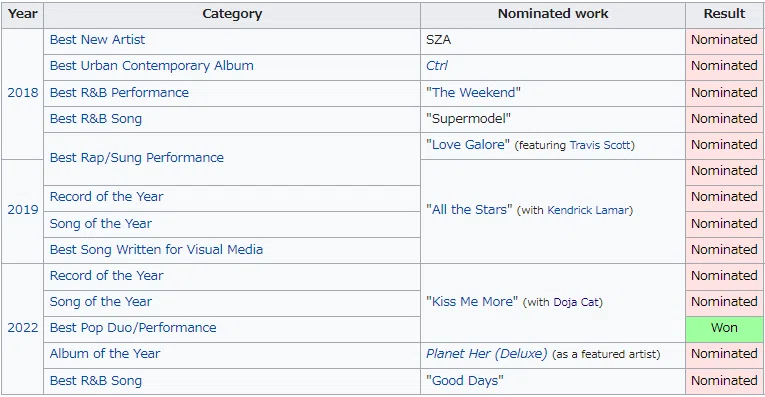765x397 pixels.
Task: Follow the Best R&B Performance link
Action: [119, 93]
